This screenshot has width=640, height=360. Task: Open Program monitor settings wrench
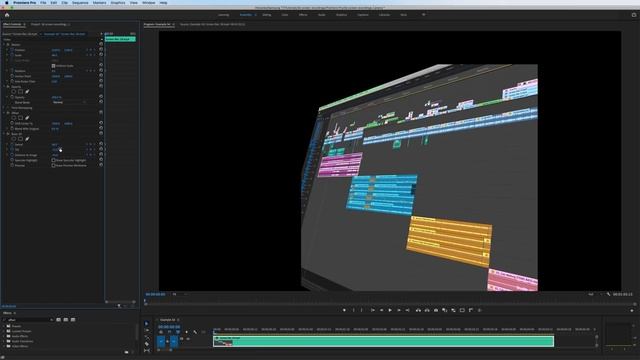[x=608, y=294]
